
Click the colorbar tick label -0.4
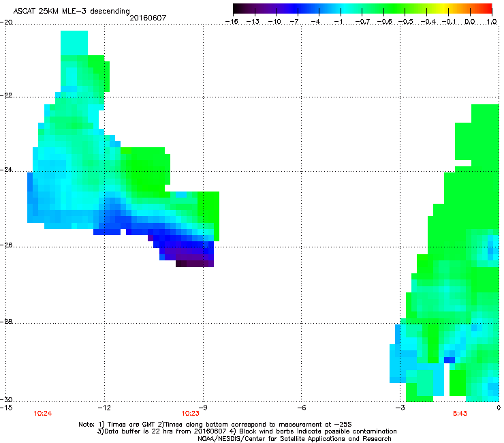pos(428,22)
